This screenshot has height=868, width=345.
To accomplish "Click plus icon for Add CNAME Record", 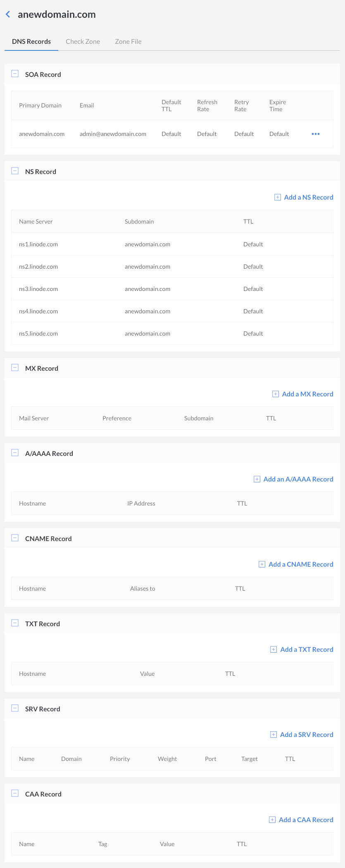I will tap(262, 565).
